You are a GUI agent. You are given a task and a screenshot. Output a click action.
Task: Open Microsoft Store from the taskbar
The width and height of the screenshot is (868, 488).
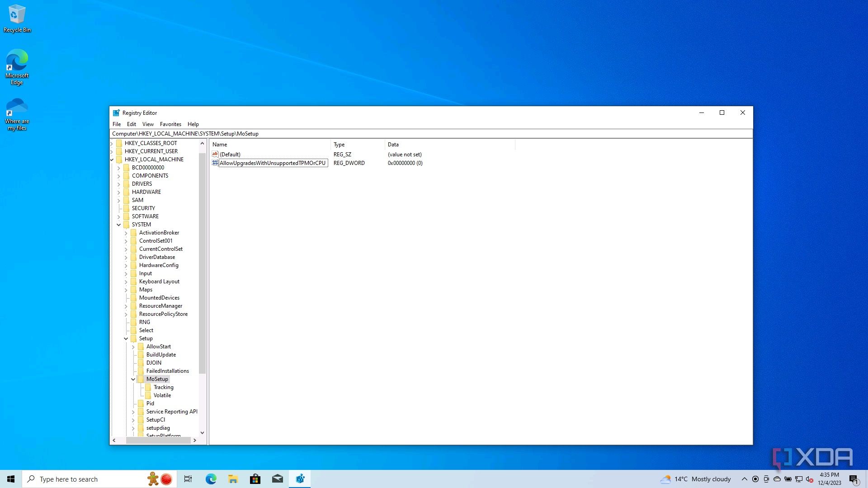pyautogui.click(x=255, y=479)
